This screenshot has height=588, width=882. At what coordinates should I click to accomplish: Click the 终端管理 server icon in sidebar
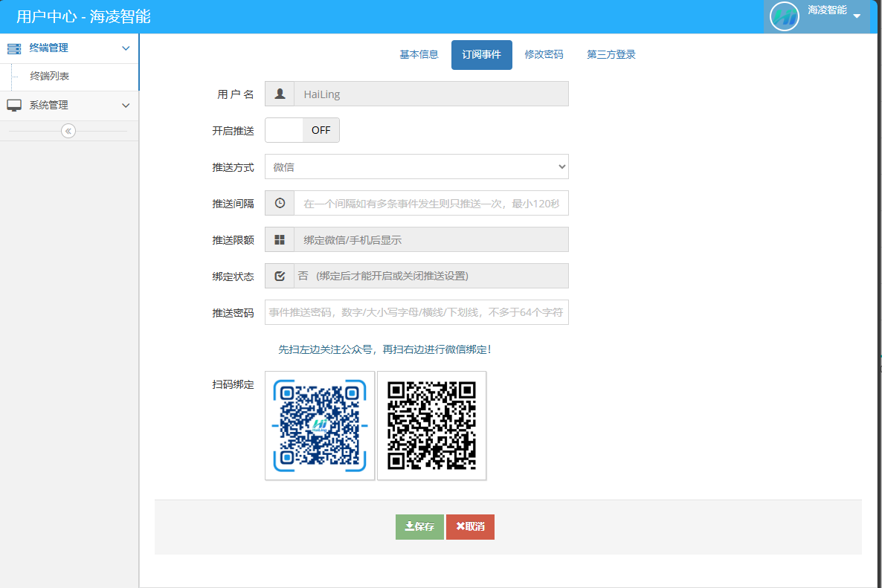click(x=14, y=48)
